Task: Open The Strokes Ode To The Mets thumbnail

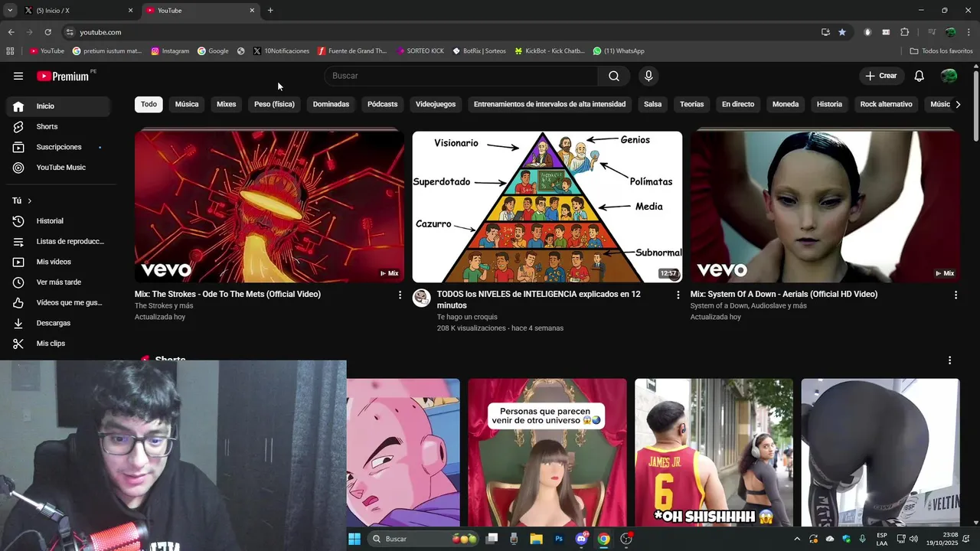Action: (269, 207)
